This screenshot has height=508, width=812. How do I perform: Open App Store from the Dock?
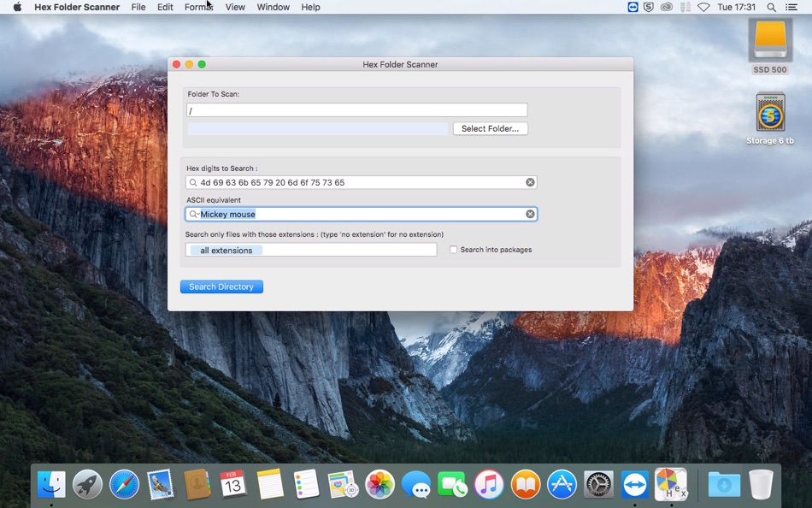pyautogui.click(x=562, y=484)
